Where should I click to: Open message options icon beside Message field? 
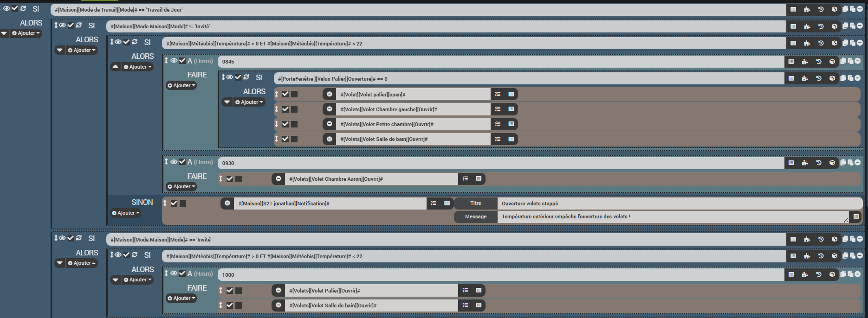[856, 216]
